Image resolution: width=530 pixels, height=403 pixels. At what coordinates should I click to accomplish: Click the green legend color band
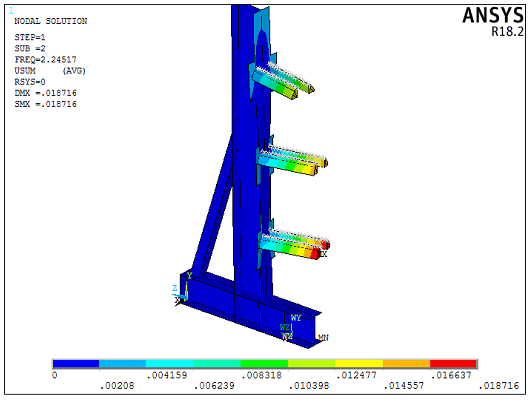[264, 363]
